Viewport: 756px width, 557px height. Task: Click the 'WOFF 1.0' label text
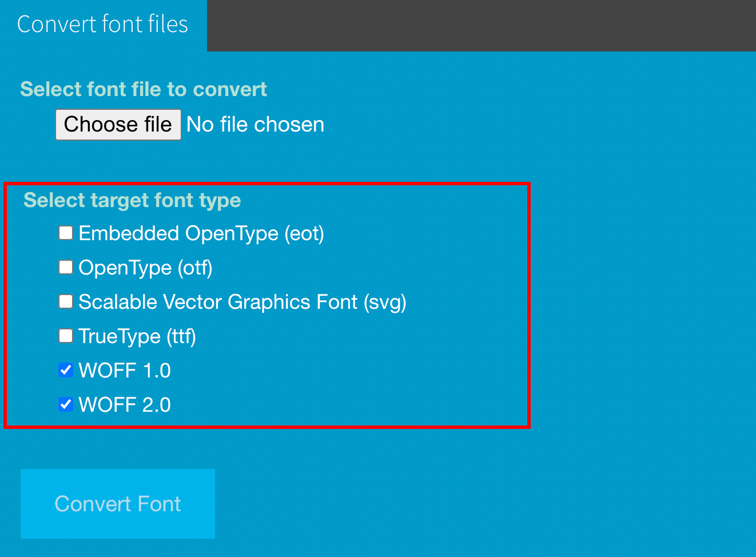(125, 371)
